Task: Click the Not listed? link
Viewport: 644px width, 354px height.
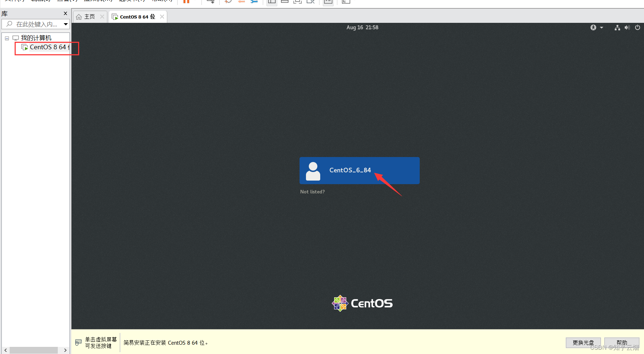Action: tap(312, 192)
